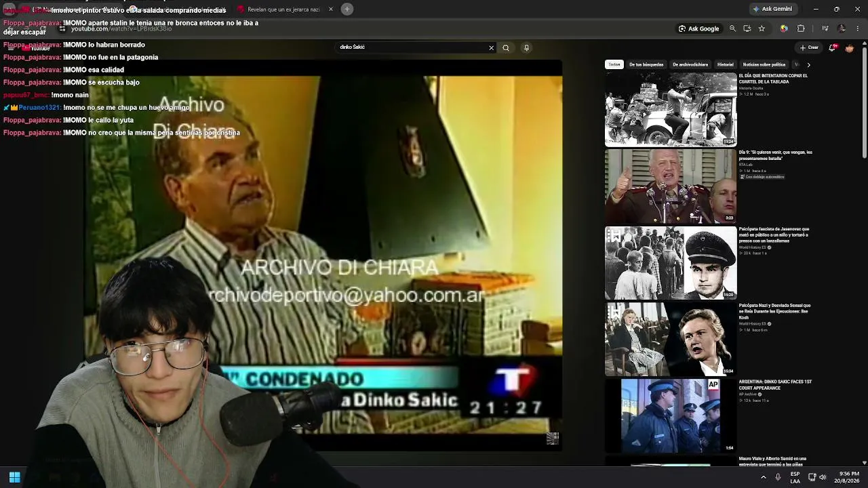Open the 'Día 9: Si quieren venir' video thumbnail
This screenshot has height=488, width=868.
[x=671, y=186]
